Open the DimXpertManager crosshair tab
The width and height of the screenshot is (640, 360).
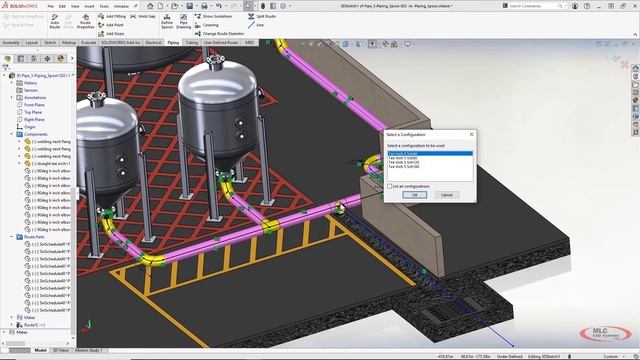tap(47, 59)
